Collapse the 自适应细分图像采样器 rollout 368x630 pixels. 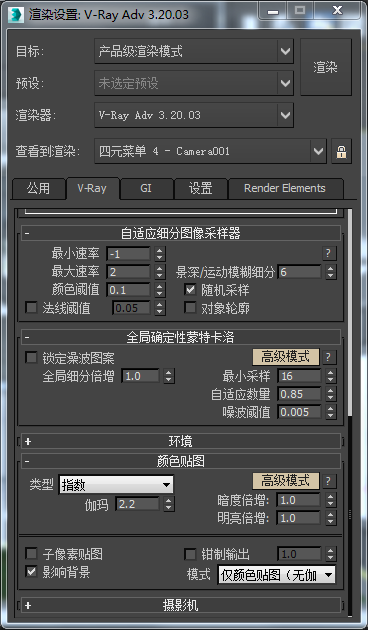(x=181, y=233)
